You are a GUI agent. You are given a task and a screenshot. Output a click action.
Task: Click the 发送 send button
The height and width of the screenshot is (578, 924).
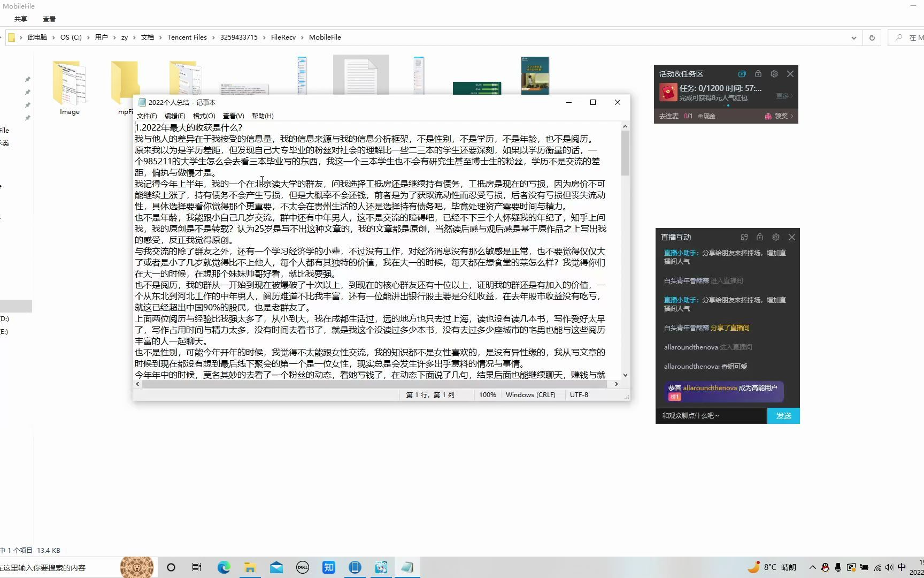(x=783, y=416)
